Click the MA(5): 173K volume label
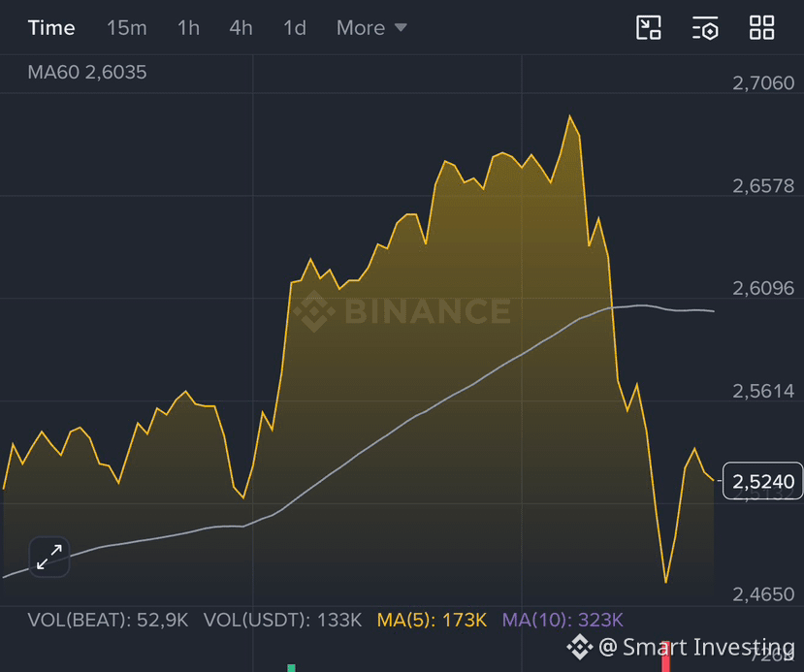This screenshot has height=672, width=804. pyautogui.click(x=432, y=621)
